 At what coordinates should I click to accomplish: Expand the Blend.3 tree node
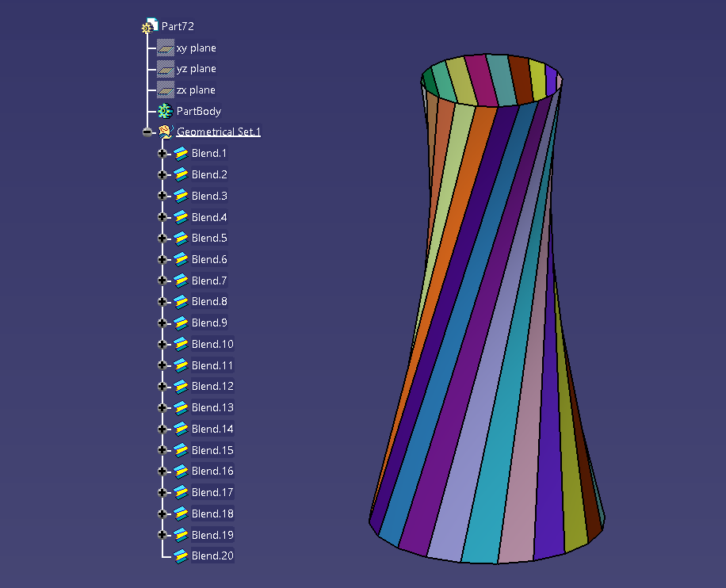pos(162,196)
